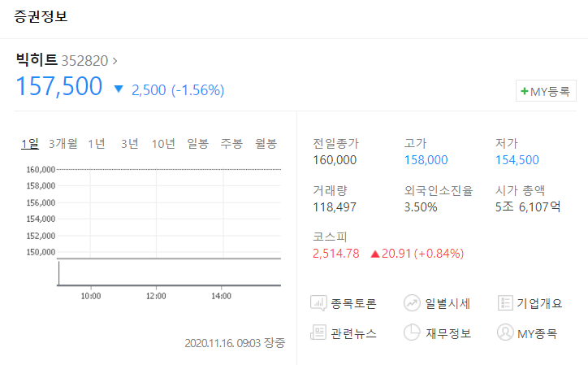Click the 빅히트 stock name
Image resolution: width=588 pixels, height=365 pixels.
click(37, 59)
